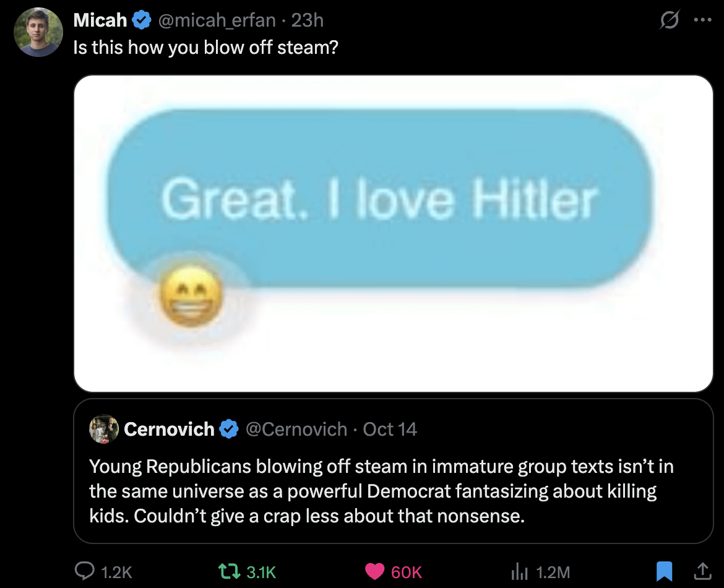Open the three-dot more options menu
This screenshot has height=588, width=724.
coord(703,20)
